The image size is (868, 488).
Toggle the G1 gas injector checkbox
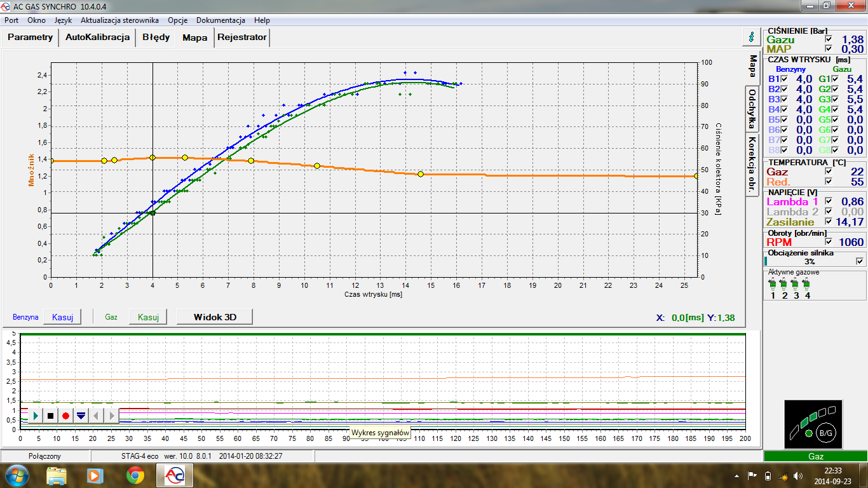click(x=836, y=79)
